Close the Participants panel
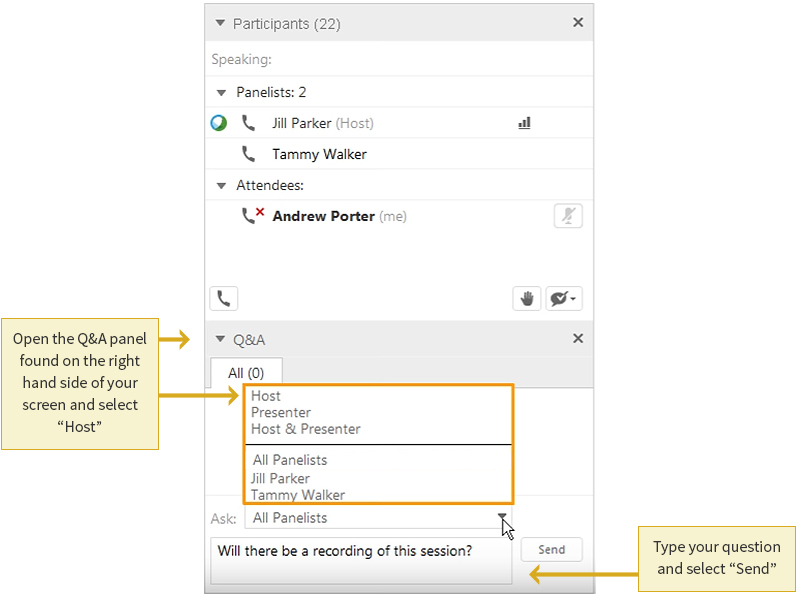The width and height of the screenshot is (800, 597). (x=577, y=23)
